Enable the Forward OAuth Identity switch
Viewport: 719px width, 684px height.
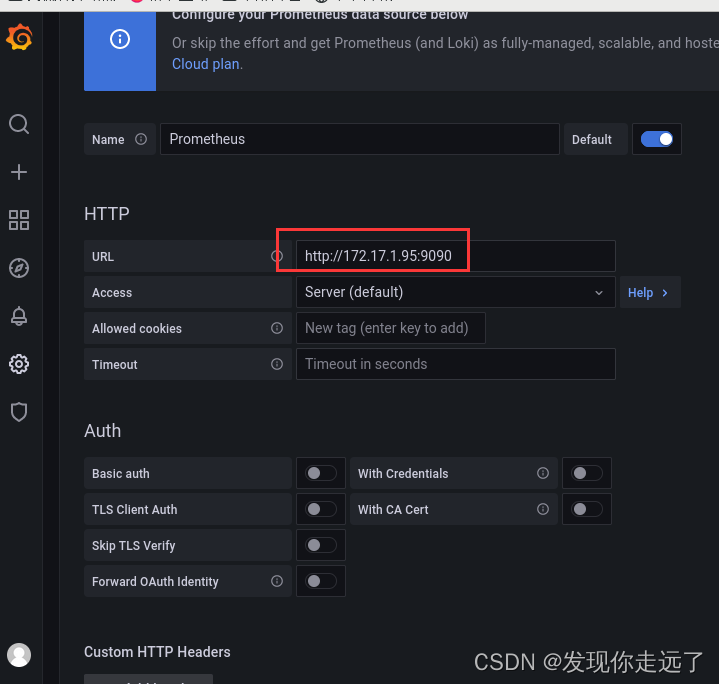[321, 581]
